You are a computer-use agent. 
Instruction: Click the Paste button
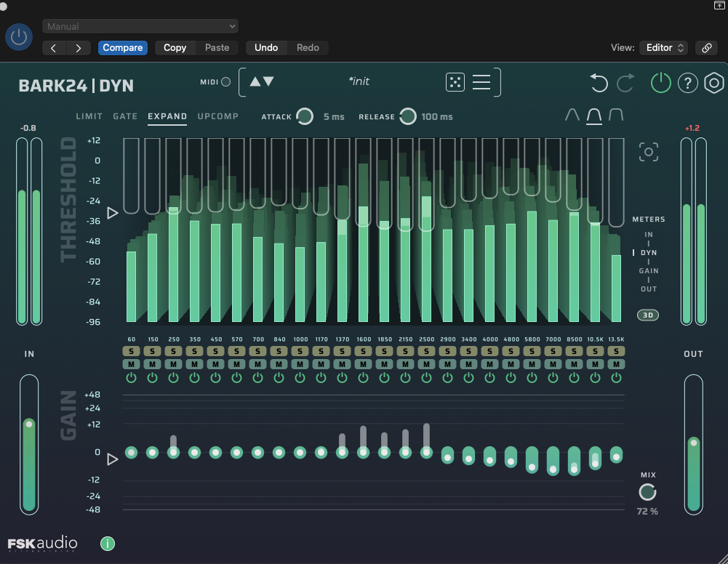click(x=217, y=48)
